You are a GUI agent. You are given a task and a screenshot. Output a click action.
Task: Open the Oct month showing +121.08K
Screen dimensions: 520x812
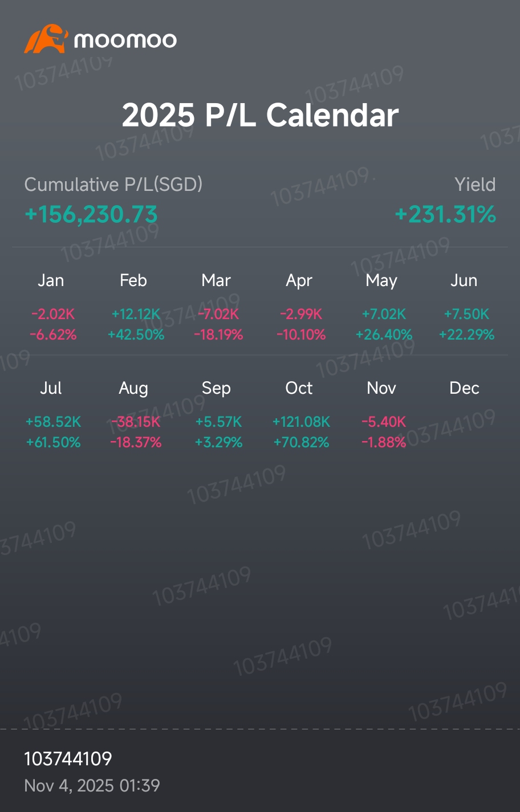[301, 414]
